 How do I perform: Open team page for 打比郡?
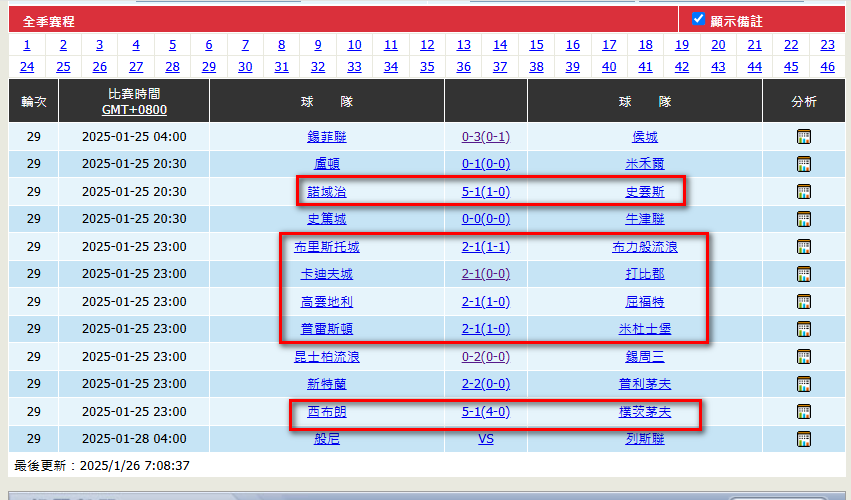tap(645, 274)
